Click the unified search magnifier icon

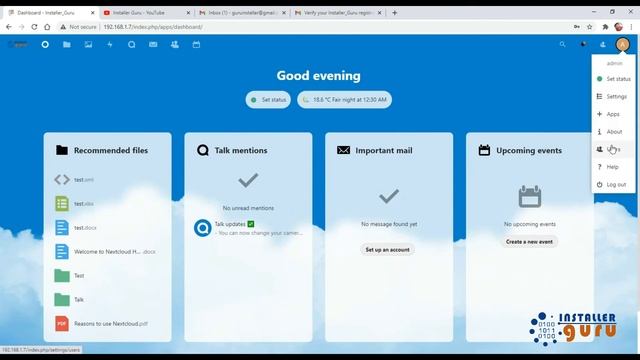(562, 44)
